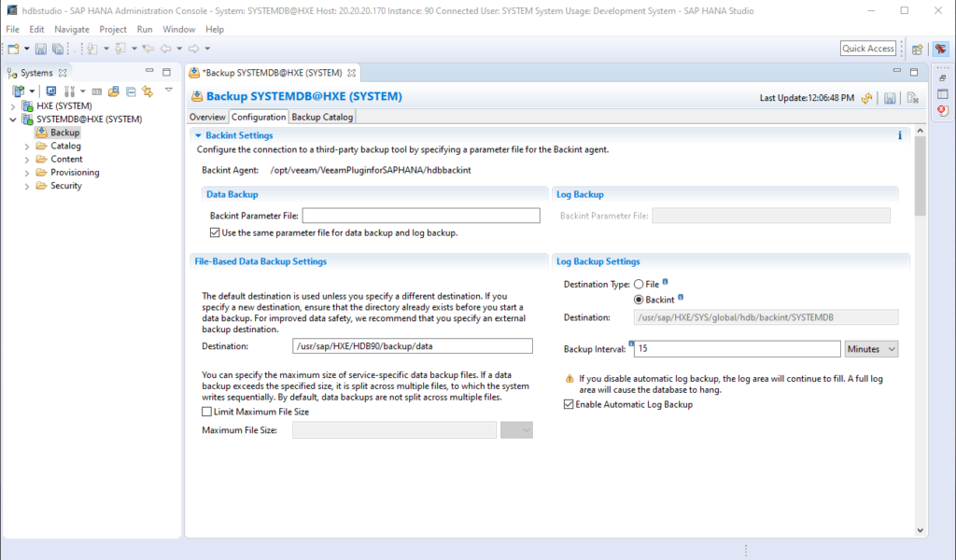This screenshot has height=560, width=956.
Task: Open the Minutes interval unit dropdown
Action: click(x=871, y=349)
